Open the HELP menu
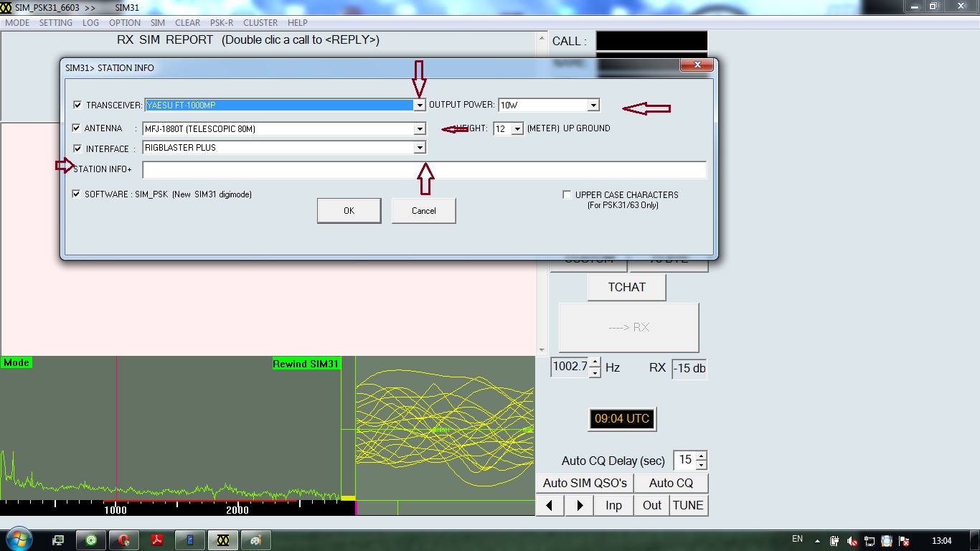 click(x=298, y=23)
